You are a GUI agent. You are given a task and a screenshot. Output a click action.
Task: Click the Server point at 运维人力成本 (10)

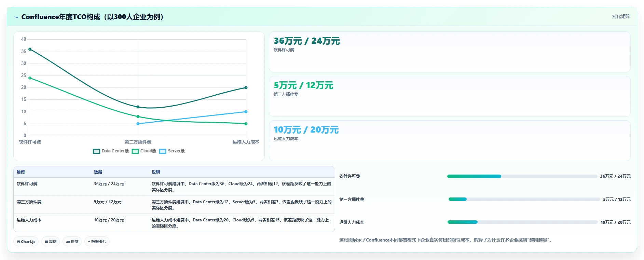coord(246,112)
